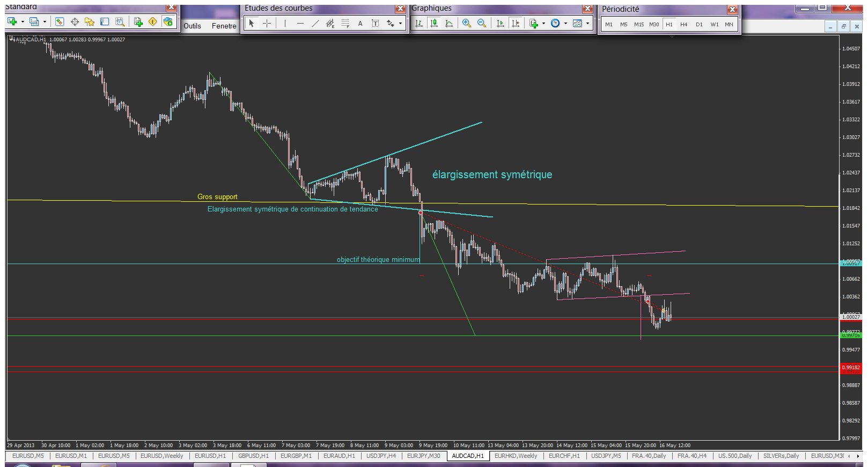Open the Strategy Tester icon
Screen dimensions: 868x467
click(120, 21)
